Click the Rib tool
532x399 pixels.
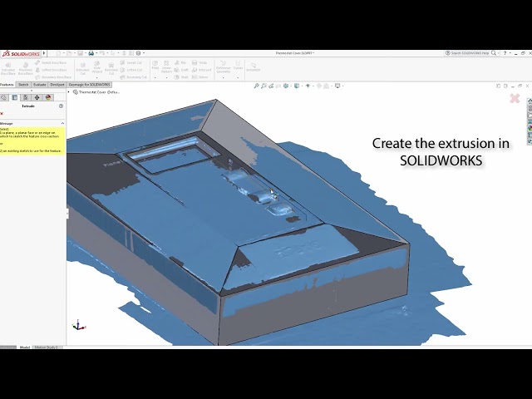pyautogui.click(x=180, y=63)
